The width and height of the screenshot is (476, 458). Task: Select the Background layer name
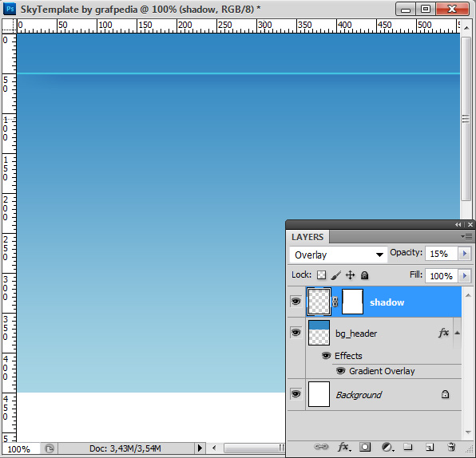click(359, 395)
